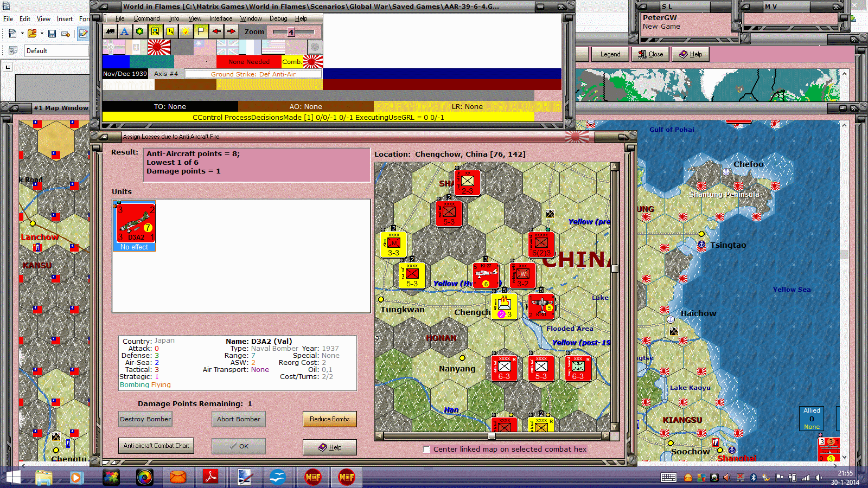This screenshot has width=868, height=488.
Task: Open the Adobe Reader taskbar icon
Action: point(210,477)
